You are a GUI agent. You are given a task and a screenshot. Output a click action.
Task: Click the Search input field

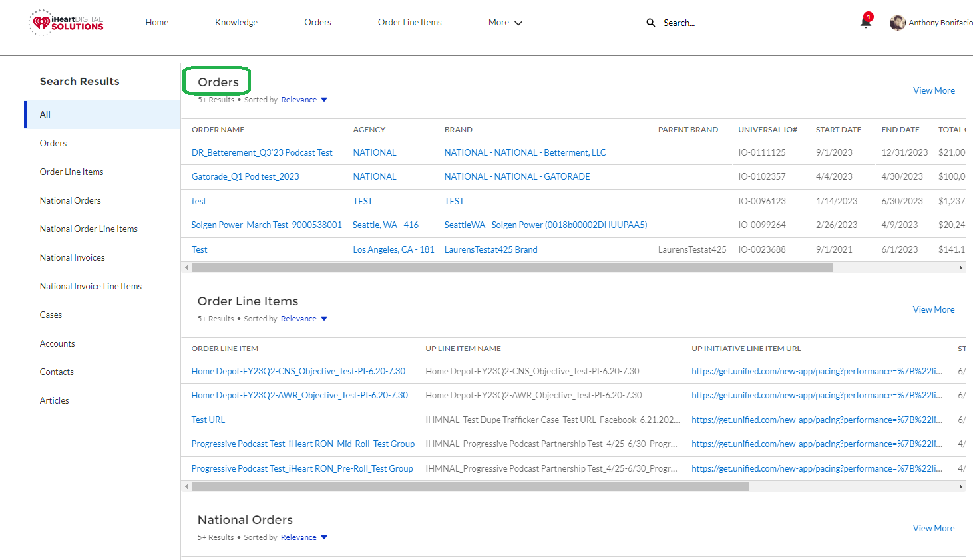pos(679,23)
